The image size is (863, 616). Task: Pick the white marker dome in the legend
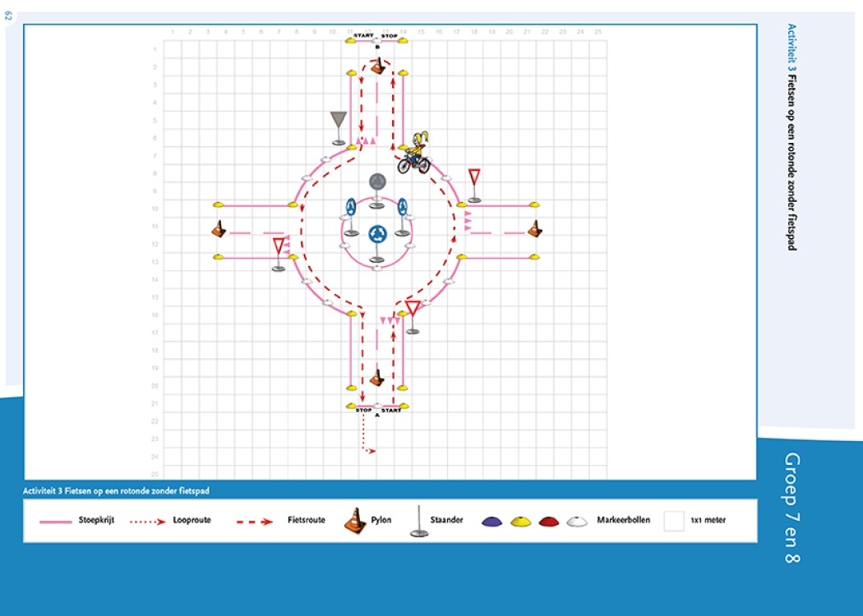pyautogui.click(x=577, y=522)
